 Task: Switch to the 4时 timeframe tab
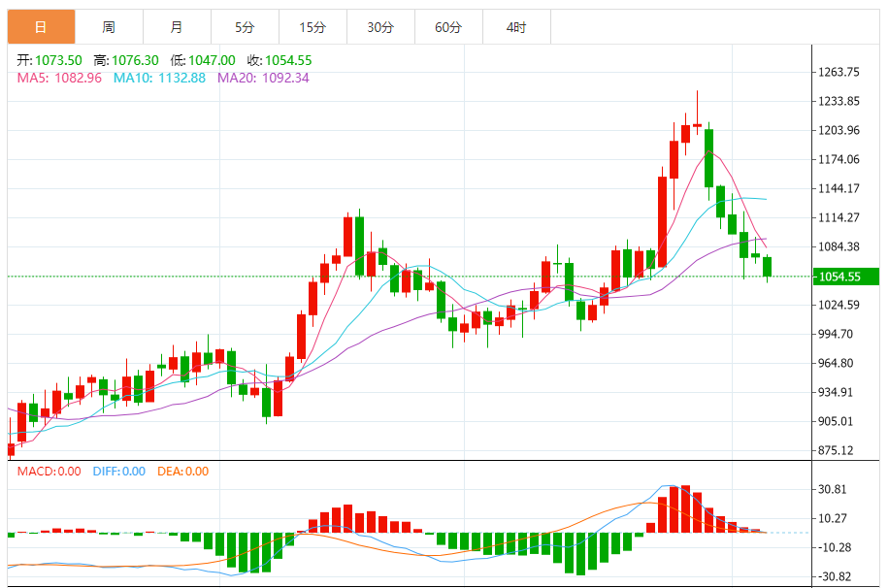coord(517,26)
